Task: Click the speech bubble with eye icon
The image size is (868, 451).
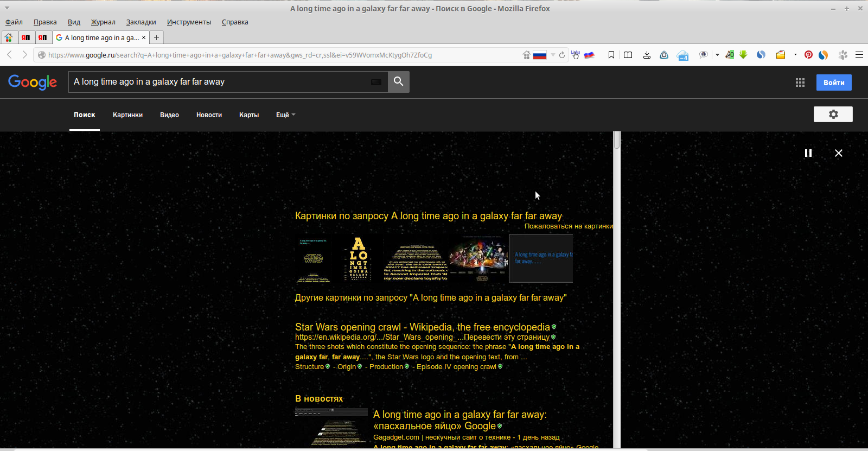Action: point(704,55)
